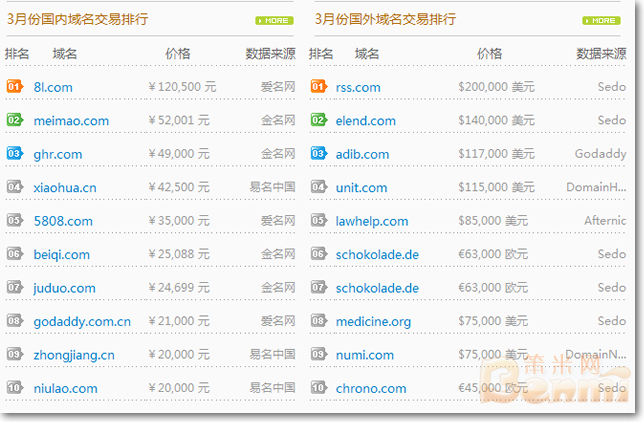Image resolution: width=644 pixels, height=422 pixels.
Task: Open the rss.com domain link
Action: pos(358,87)
